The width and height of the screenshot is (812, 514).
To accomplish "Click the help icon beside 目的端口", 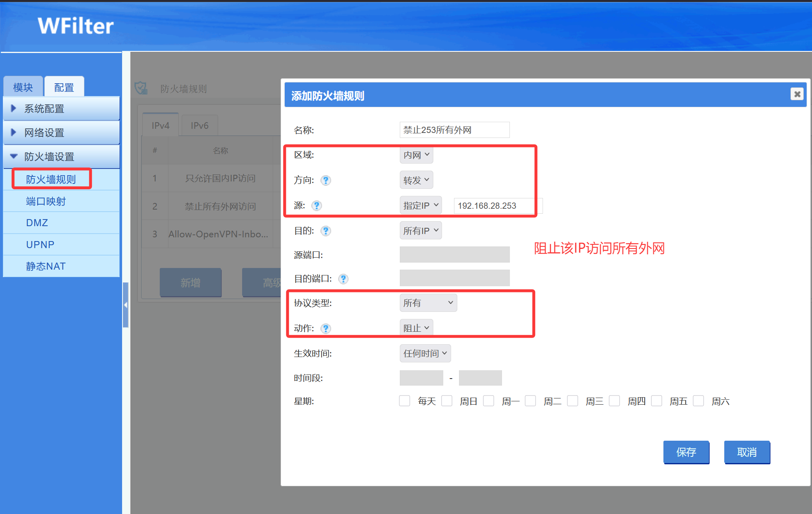I will pyautogui.click(x=343, y=279).
